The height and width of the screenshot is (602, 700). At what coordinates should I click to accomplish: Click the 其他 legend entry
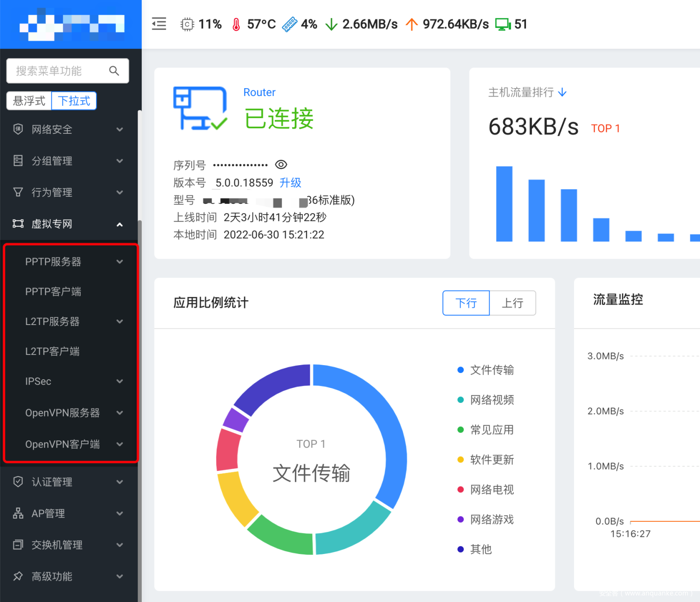pos(475,549)
